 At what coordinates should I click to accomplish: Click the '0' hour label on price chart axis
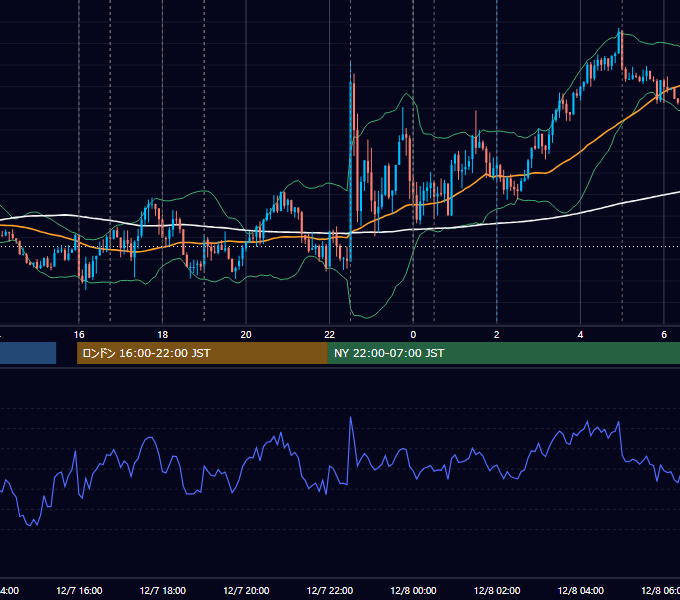[413, 335]
